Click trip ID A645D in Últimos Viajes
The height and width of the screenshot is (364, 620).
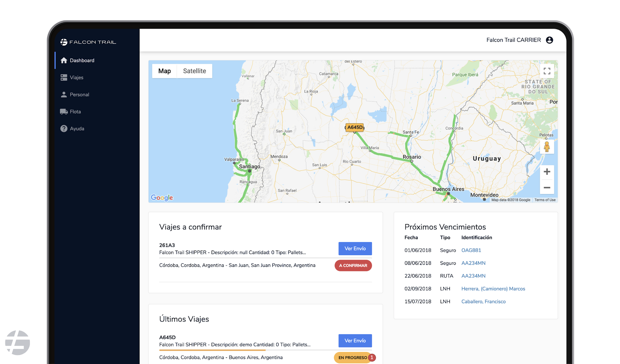coord(167,337)
